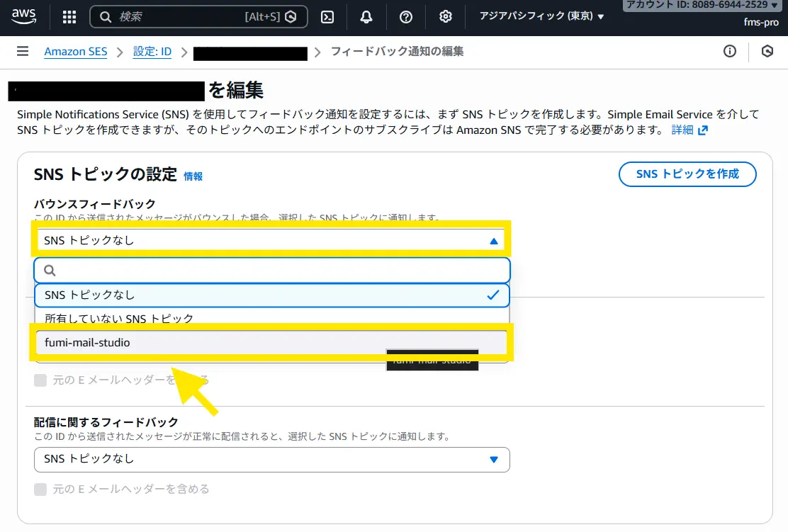Open the notifications bell
The height and width of the screenshot is (532, 788).
pyautogui.click(x=366, y=17)
